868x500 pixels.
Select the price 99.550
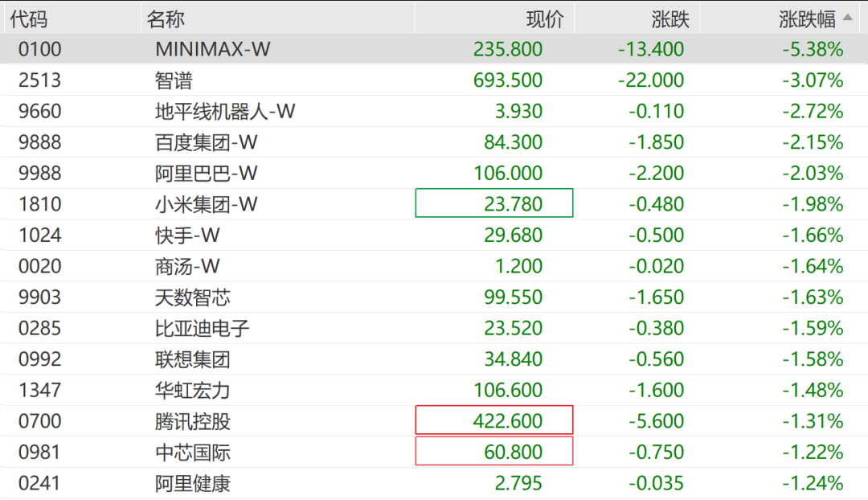pos(513,297)
